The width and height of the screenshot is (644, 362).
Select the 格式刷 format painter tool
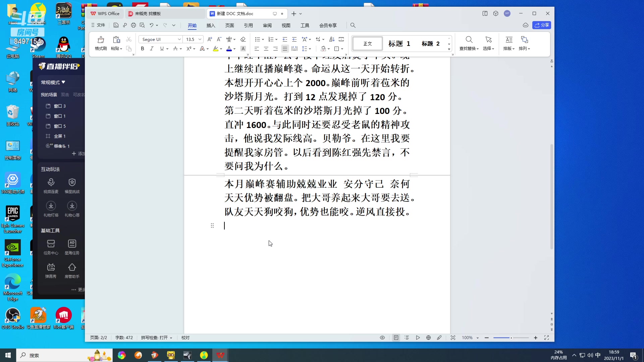[x=101, y=44]
